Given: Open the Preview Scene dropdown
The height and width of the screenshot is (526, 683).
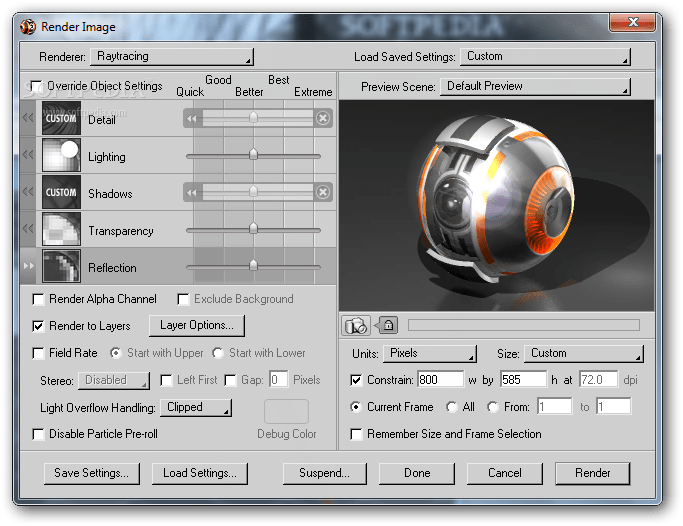Looking at the screenshot, I should click(x=535, y=87).
